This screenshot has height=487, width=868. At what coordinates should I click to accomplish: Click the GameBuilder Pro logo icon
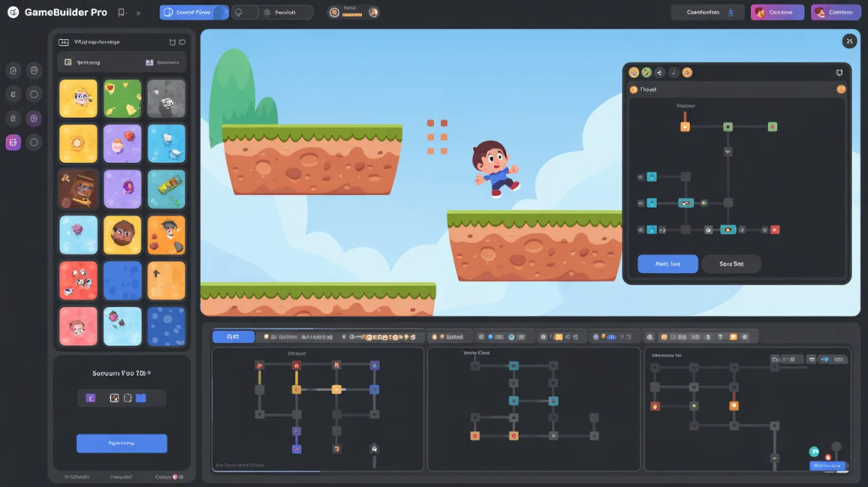click(13, 13)
